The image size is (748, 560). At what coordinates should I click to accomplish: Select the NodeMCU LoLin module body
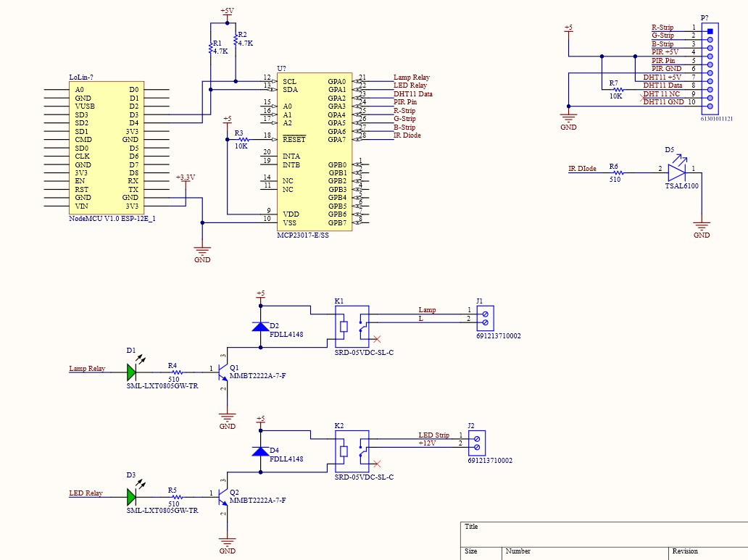pos(107,148)
